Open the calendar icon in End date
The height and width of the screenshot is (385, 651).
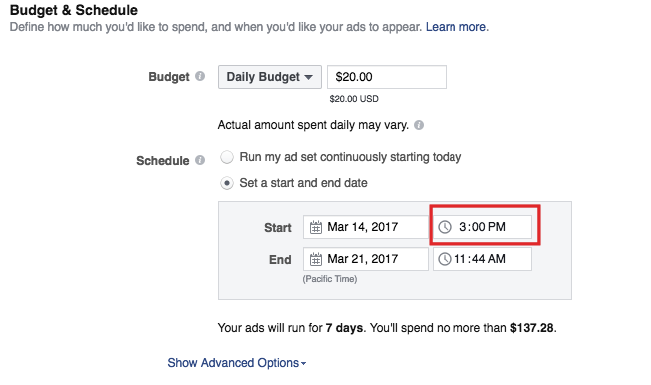click(316, 259)
